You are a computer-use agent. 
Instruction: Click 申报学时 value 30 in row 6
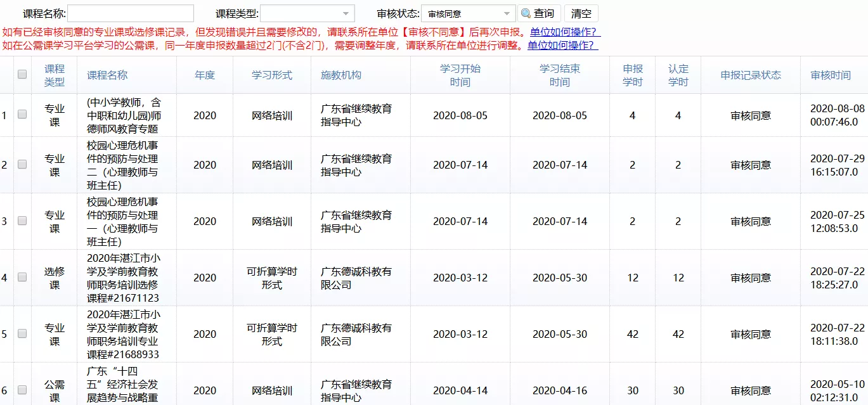[633, 390]
